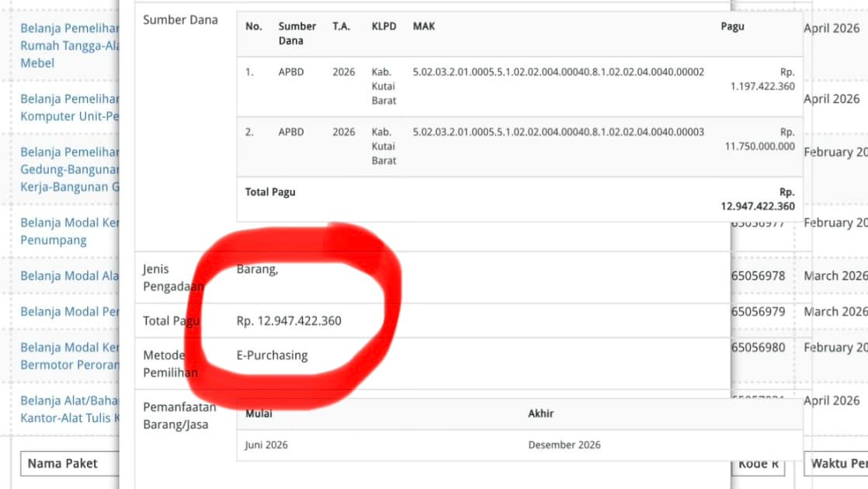Screen dimensions: 868x489
Task: Click the KLPD column header
Action: (384, 26)
